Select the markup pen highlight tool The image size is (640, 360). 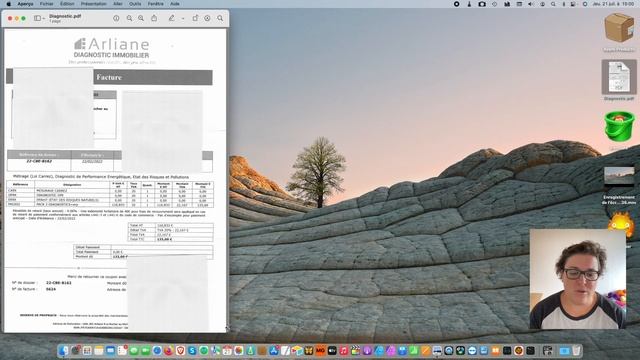172,18
